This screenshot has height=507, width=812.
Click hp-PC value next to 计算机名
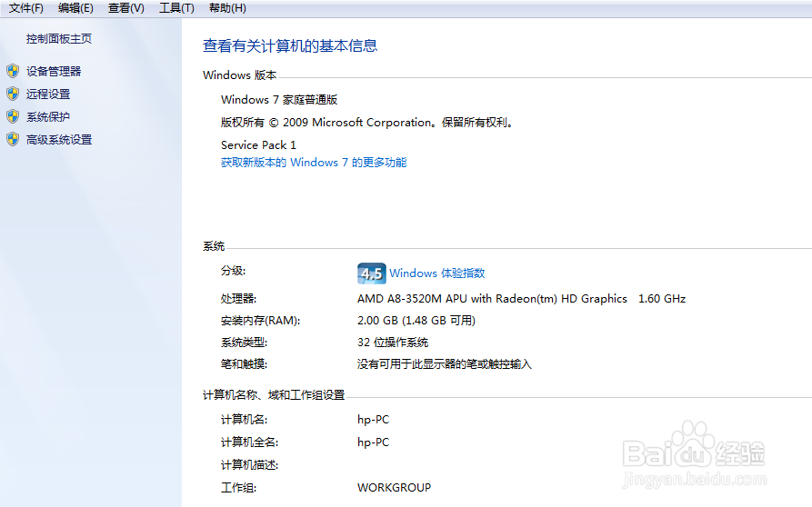coord(373,420)
